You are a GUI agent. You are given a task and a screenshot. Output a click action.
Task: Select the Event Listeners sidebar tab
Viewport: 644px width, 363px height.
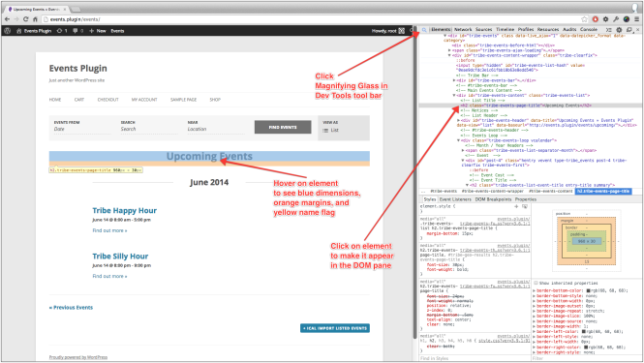click(455, 199)
